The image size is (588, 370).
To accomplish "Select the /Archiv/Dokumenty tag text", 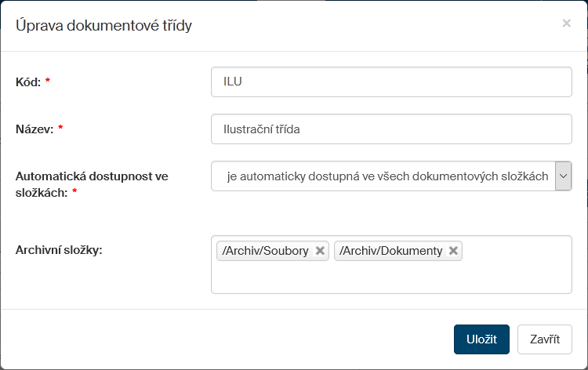I will tap(391, 251).
